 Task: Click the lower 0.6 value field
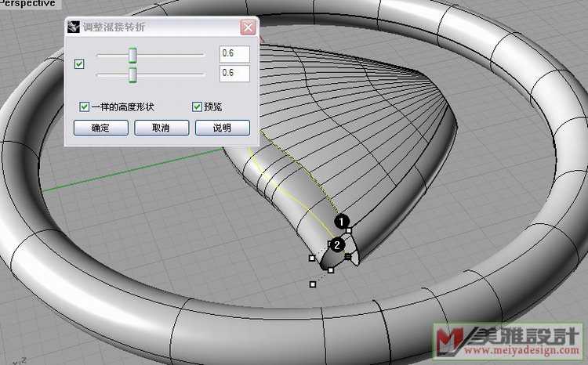click(x=234, y=74)
